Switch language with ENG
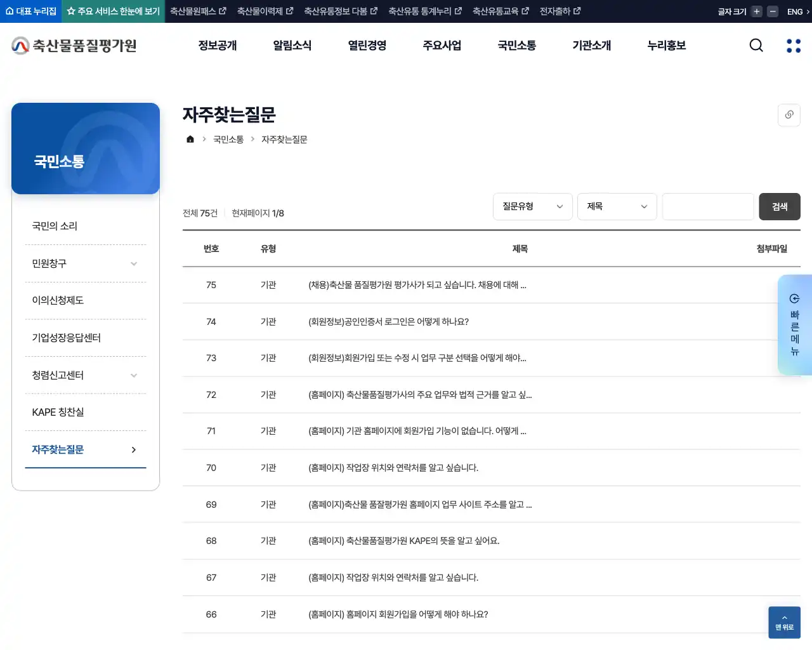The width and height of the screenshot is (812, 650). (x=798, y=11)
